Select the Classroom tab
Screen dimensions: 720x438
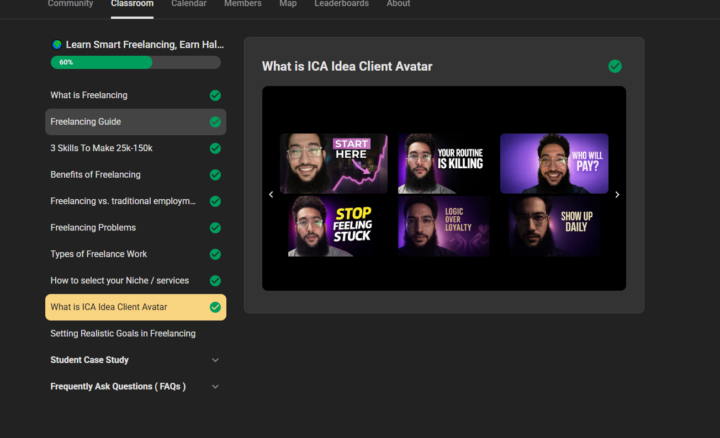click(x=132, y=4)
